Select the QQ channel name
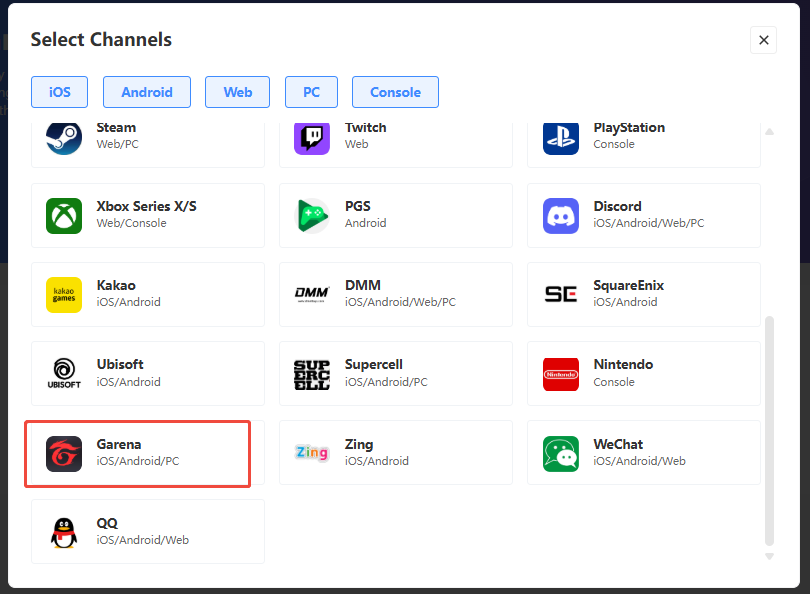 pyautogui.click(x=107, y=523)
